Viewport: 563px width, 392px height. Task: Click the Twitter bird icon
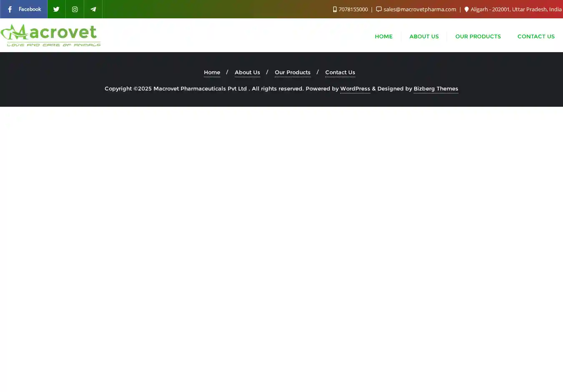coord(56,9)
